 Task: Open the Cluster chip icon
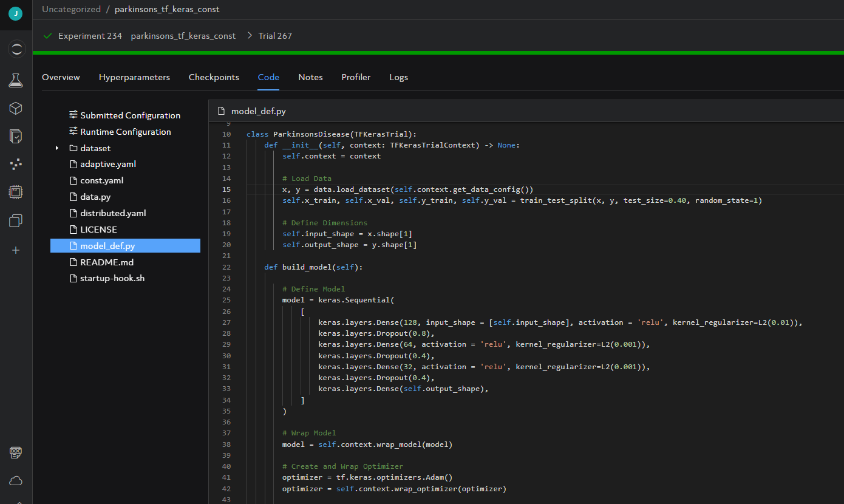[x=16, y=192]
